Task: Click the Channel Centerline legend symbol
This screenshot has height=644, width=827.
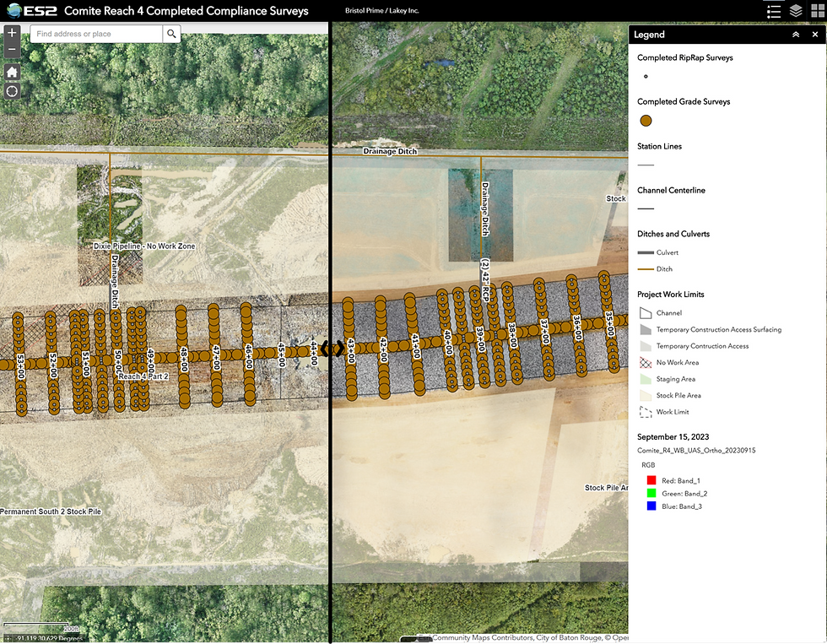Action: click(646, 208)
